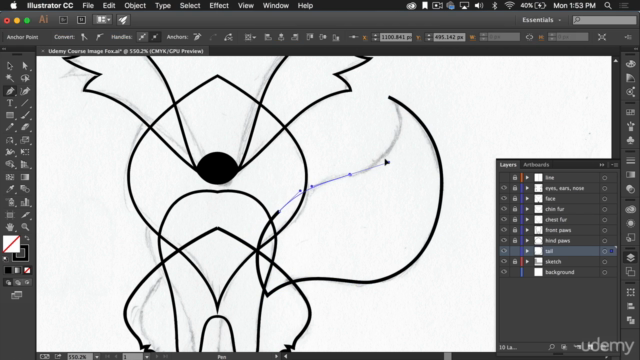This screenshot has height=360, width=640.
Task: Open the Window menu
Action: 276,6
